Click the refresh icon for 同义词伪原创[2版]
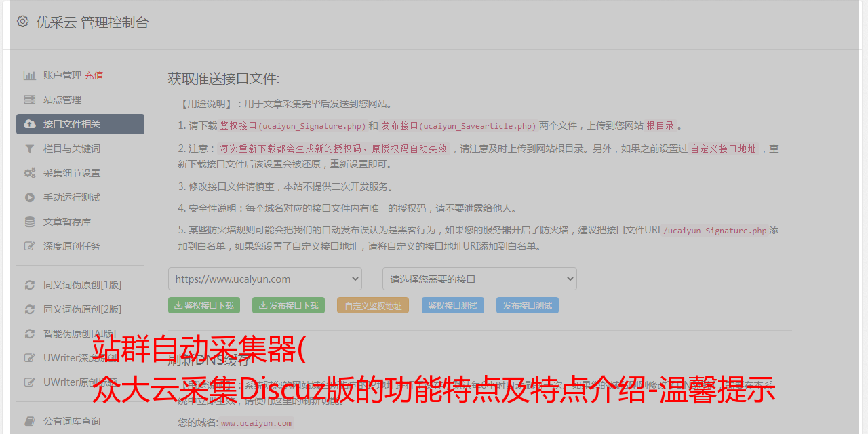Screen dimensions: 868x434 coord(30,309)
